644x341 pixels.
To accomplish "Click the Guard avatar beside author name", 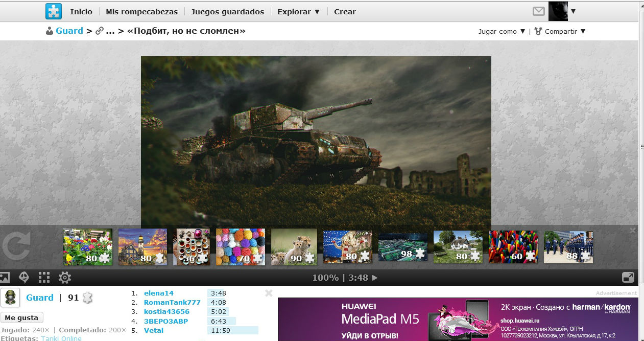I will [11, 298].
